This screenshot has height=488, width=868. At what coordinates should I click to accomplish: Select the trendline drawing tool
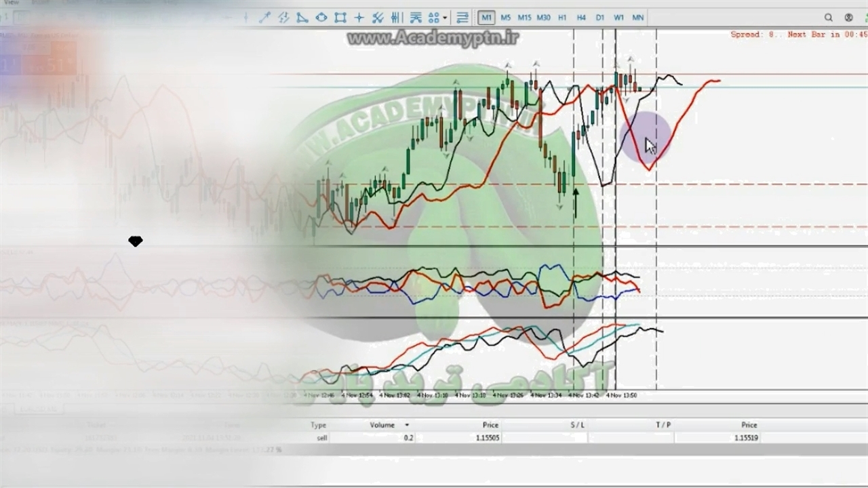coord(265,18)
